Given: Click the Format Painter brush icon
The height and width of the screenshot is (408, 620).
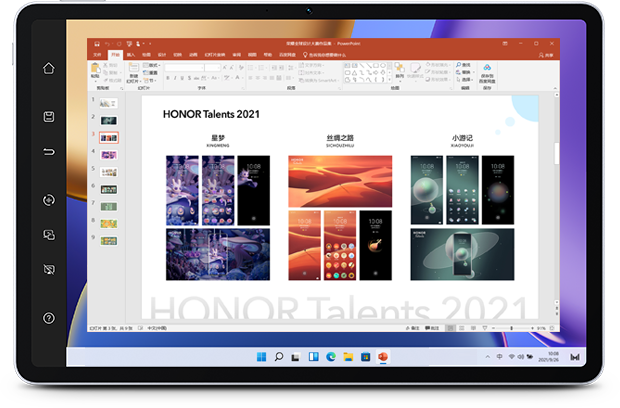Looking at the screenshot, I should (x=106, y=80).
